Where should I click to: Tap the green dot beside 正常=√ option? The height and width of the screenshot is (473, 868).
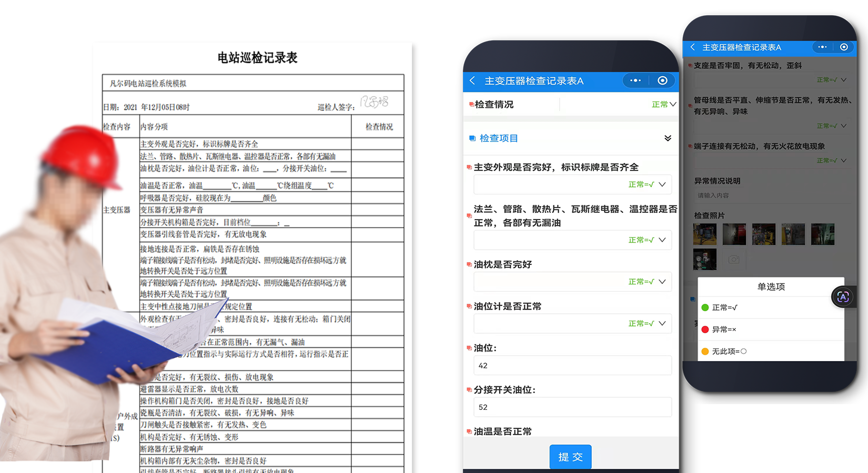(x=705, y=307)
